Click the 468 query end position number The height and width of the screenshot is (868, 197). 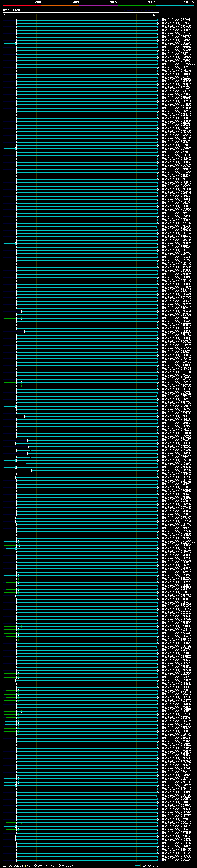pyautogui.click(x=155, y=15)
